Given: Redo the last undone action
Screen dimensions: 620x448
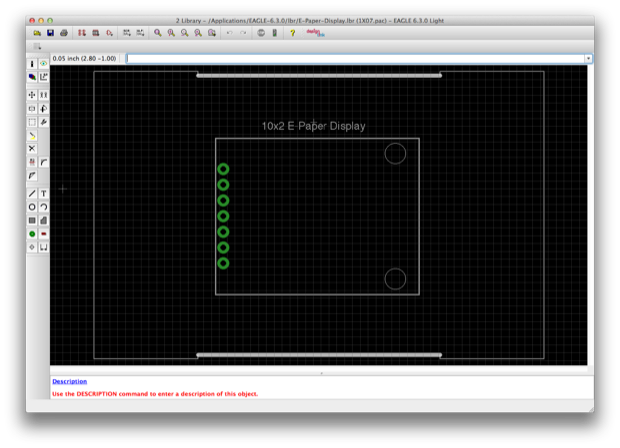Looking at the screenshot, I should click(243, 33).
